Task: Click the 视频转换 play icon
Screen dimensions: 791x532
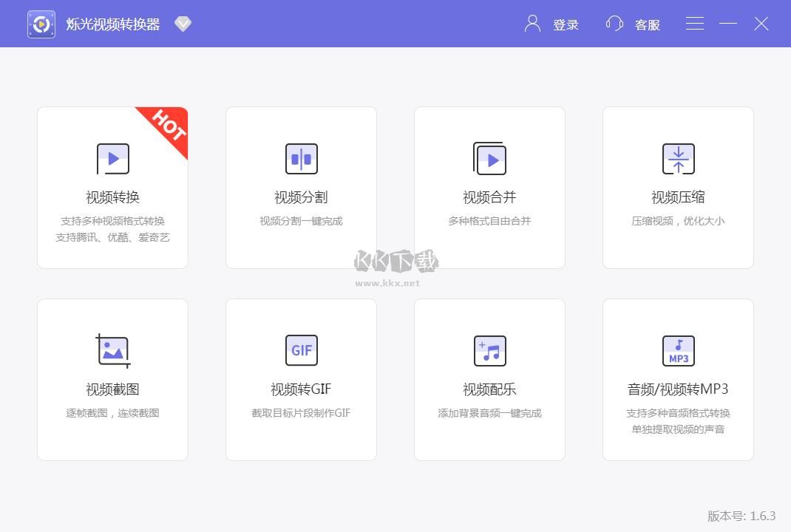Action: pos(112,159)
